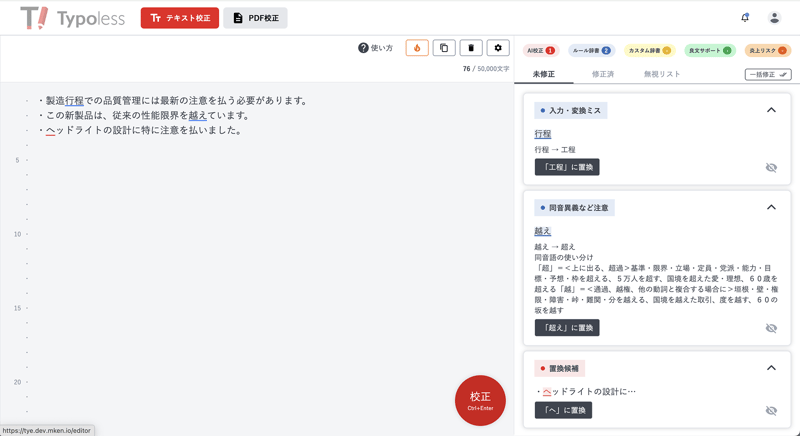Ignore the 越え suggestion via eye icon

[771, 328]
